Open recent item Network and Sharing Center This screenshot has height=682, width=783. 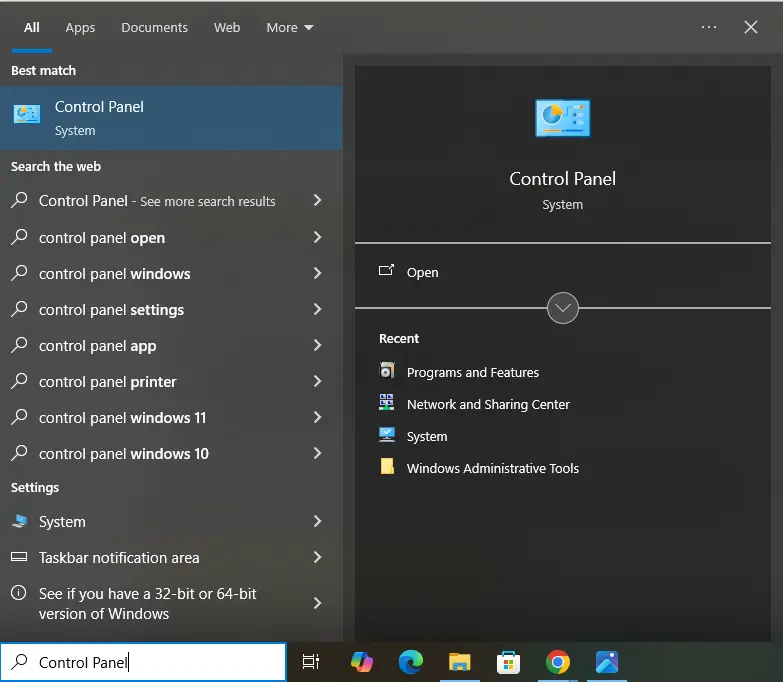(x=488, y=404)
